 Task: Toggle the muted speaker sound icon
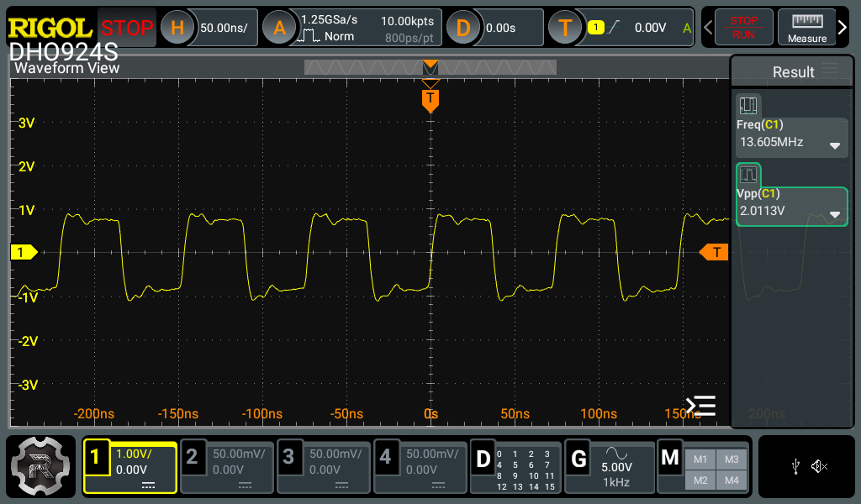(819, 467)
